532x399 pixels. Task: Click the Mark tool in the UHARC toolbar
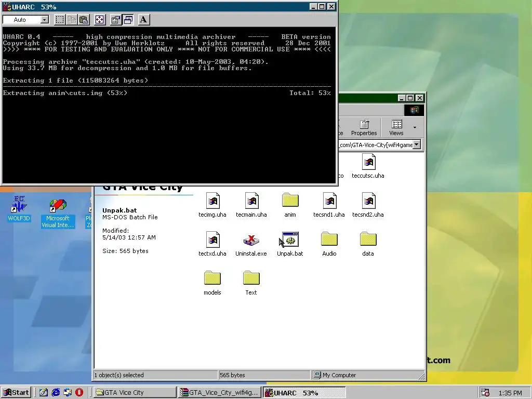[x=60, y=20]
